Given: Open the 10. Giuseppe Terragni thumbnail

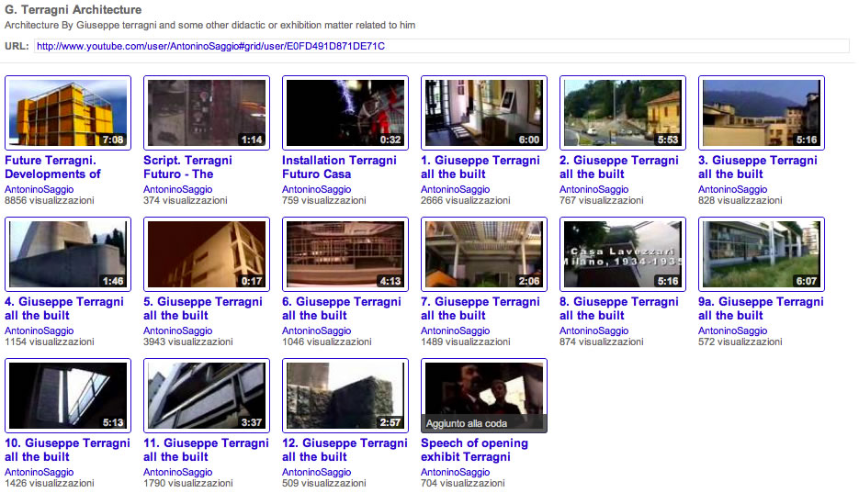Looking at the screenshot, I should pyautogui.click(x=68, y=395).
